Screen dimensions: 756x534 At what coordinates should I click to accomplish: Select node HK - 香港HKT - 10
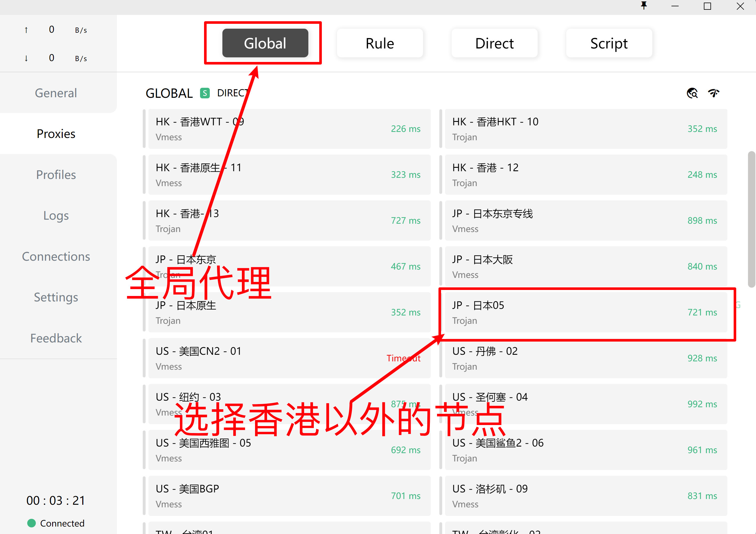tap(586, 129)
